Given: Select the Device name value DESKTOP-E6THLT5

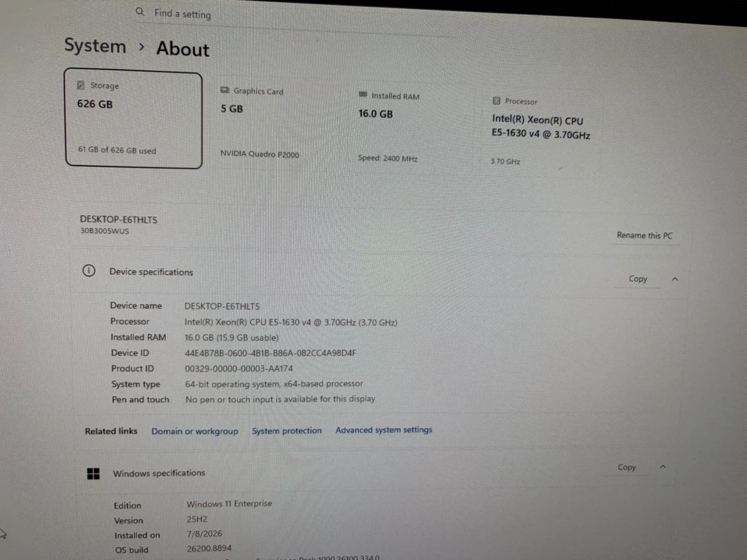Looking at the screenshot, I should (x=222, y=306).
